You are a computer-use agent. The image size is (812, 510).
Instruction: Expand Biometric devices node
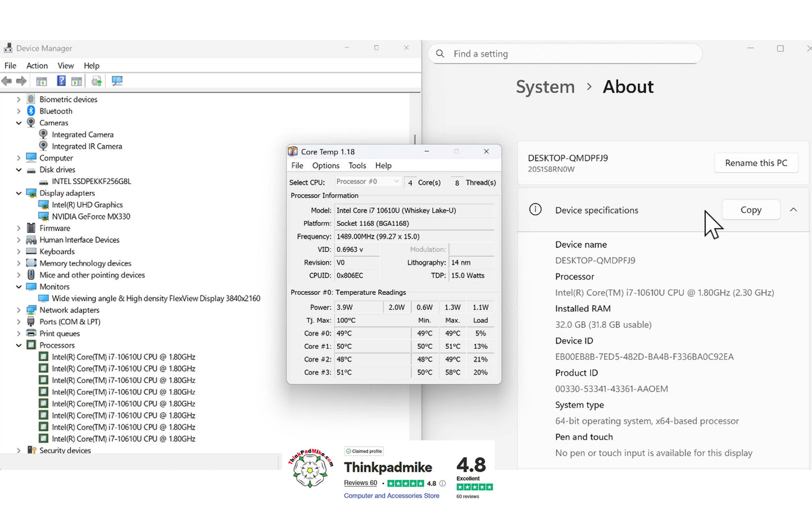coord(19,99)
